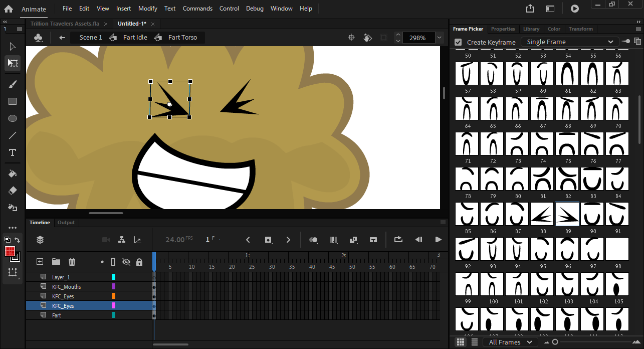Select the Oval tool
This screenshot has width=644, height=349.
(12, 118)
